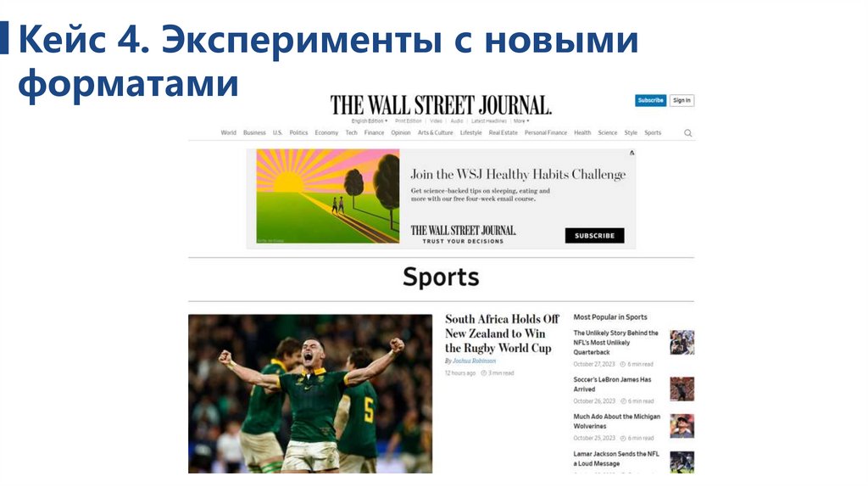Click the Sign In button

(682, 100)
